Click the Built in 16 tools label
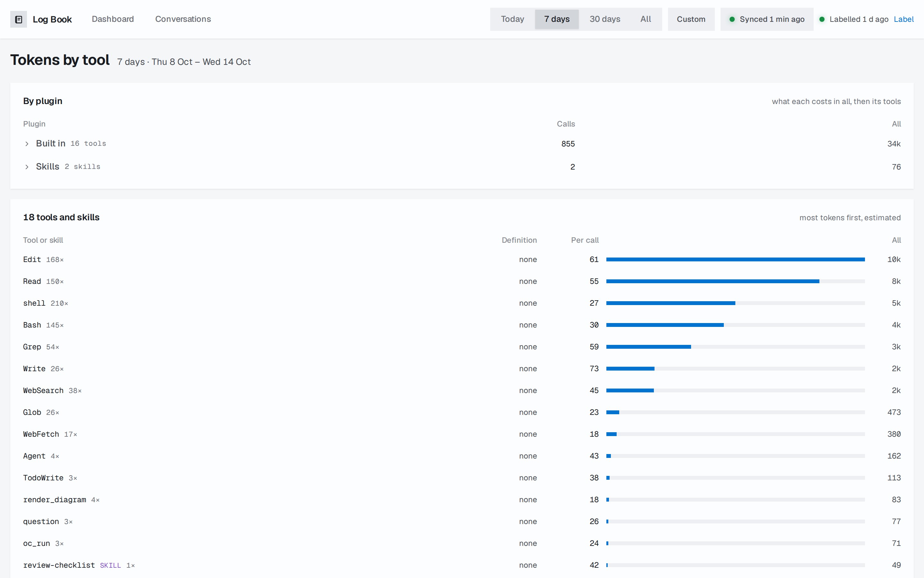This screenshot has width=924, height=578. (71, 143)
